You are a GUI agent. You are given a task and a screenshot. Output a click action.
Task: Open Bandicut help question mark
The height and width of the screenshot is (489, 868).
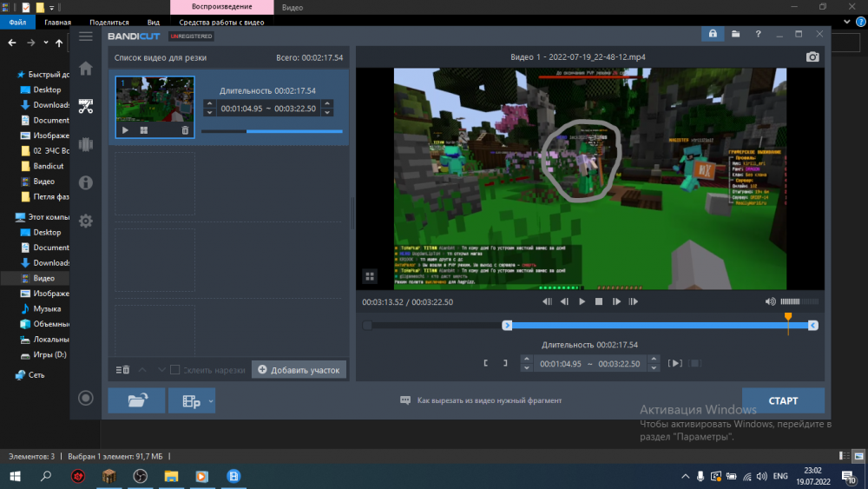758,34
